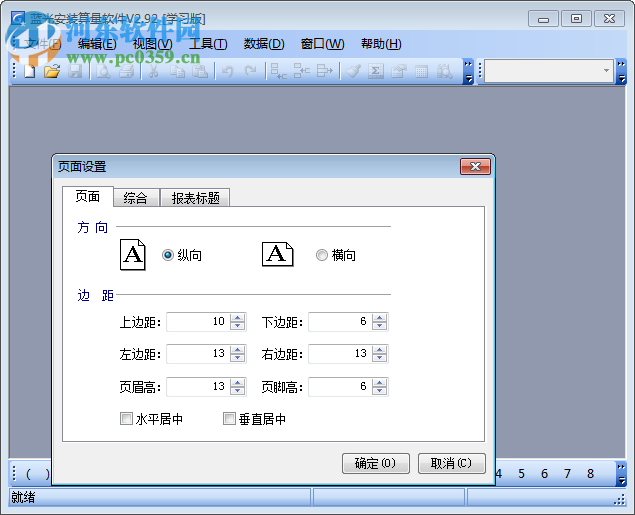Click the brush tool icon in toolbar

(353, 72)
